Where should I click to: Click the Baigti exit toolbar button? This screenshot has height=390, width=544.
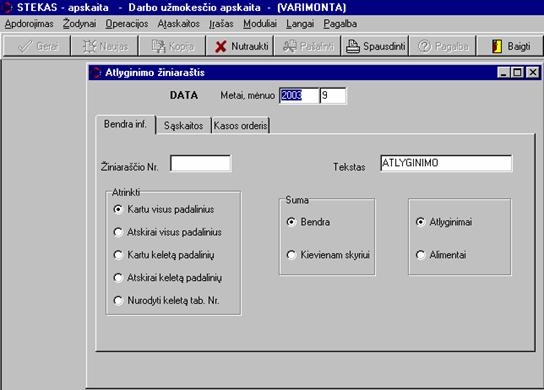click(x=510, y=46)
